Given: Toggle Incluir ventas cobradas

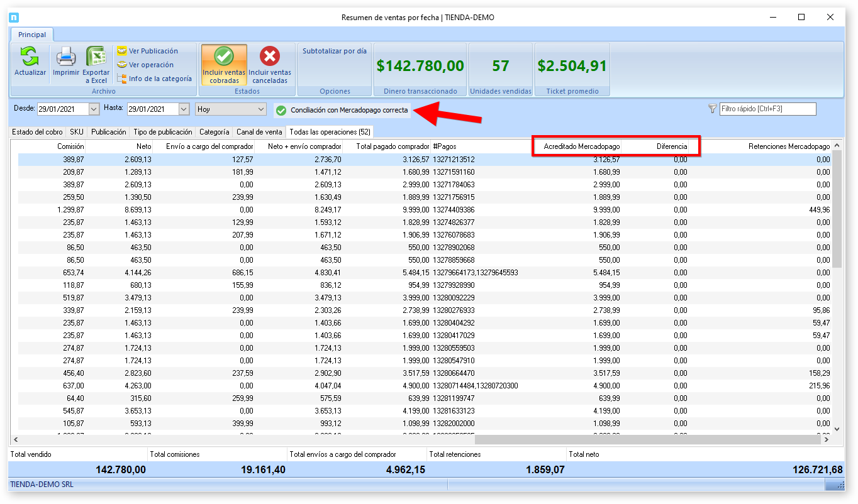Looking at the screenshot, I should (224, 65).
